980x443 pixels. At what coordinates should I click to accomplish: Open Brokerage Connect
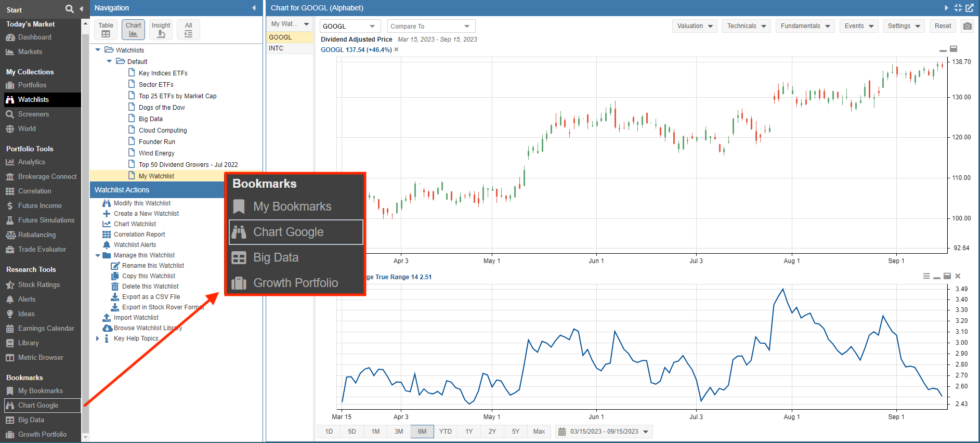point(47,177)
